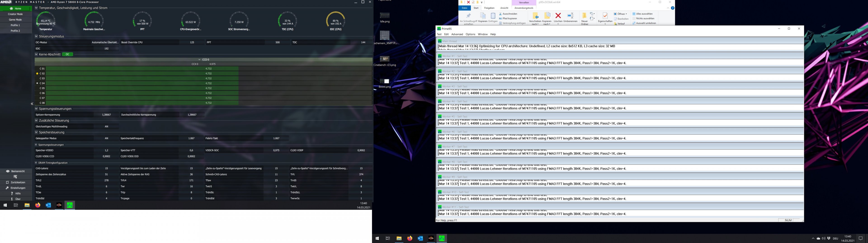Open Verschieben nach dropdown in Explorer

[x=535, y=18]
